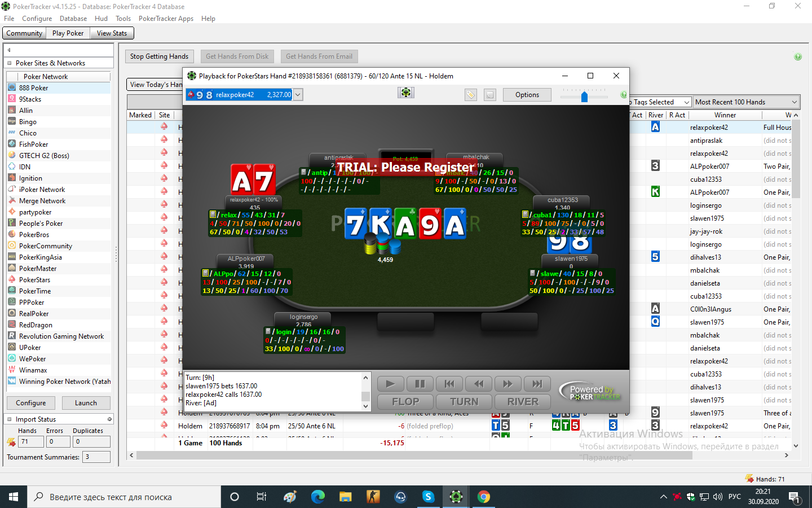The height and width of the screenshot is (508, 812).
Task: Open slawen1975 HUD note icon
Action: click(x=532, y=273)
